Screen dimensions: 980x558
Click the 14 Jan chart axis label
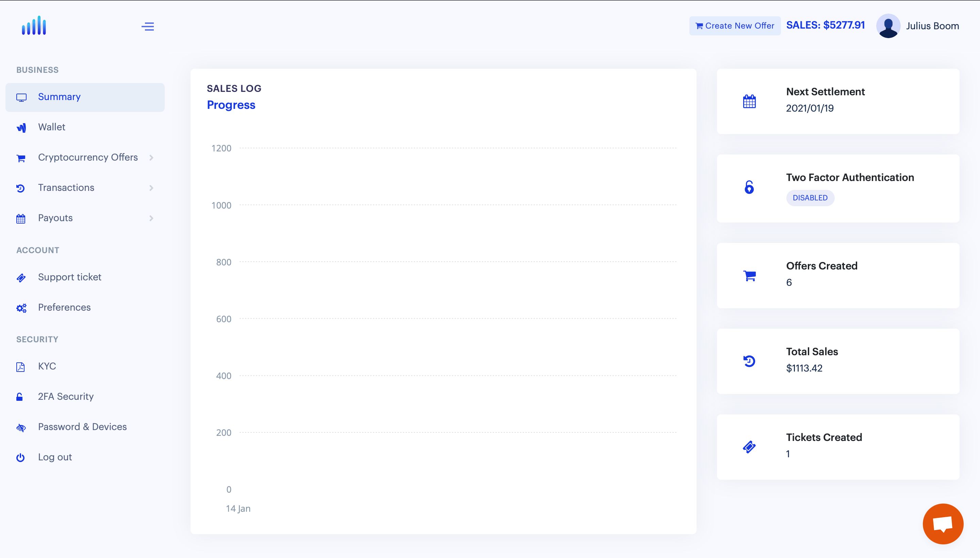(x=238, y=509)
